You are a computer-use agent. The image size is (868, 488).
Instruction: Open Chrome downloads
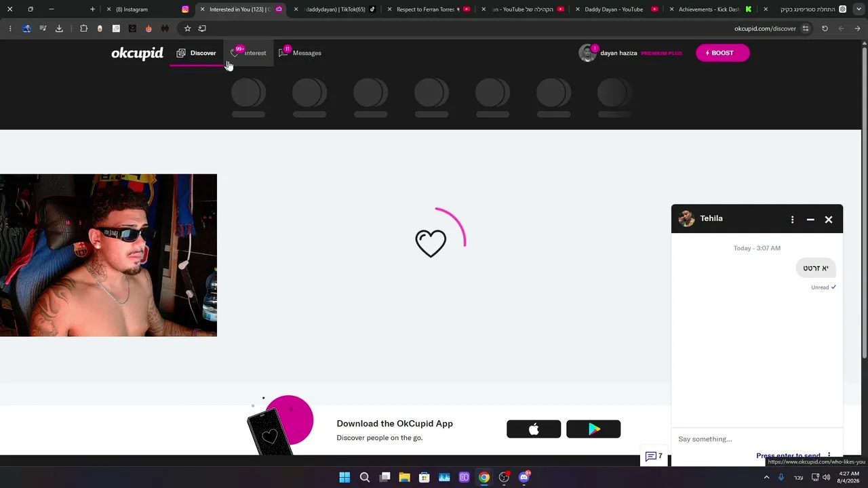coord(59,28)
